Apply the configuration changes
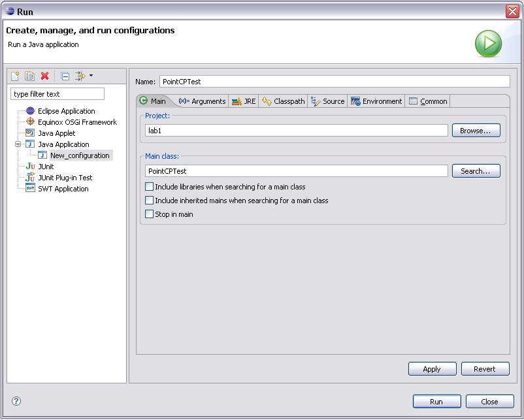The height and width of the screenshot is (420, 524). tap(432, 369)
